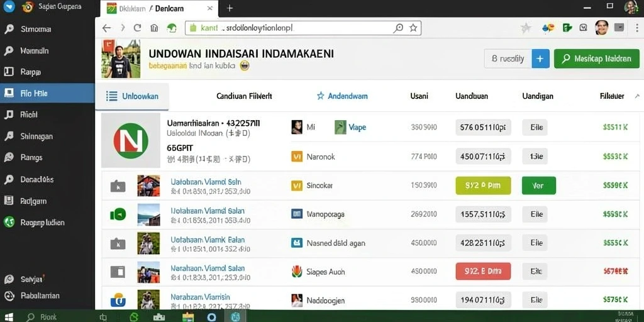Click the 450.0711 value in Naronok row
The height and width of the screenshot is (322, 644).
point(483,156)
